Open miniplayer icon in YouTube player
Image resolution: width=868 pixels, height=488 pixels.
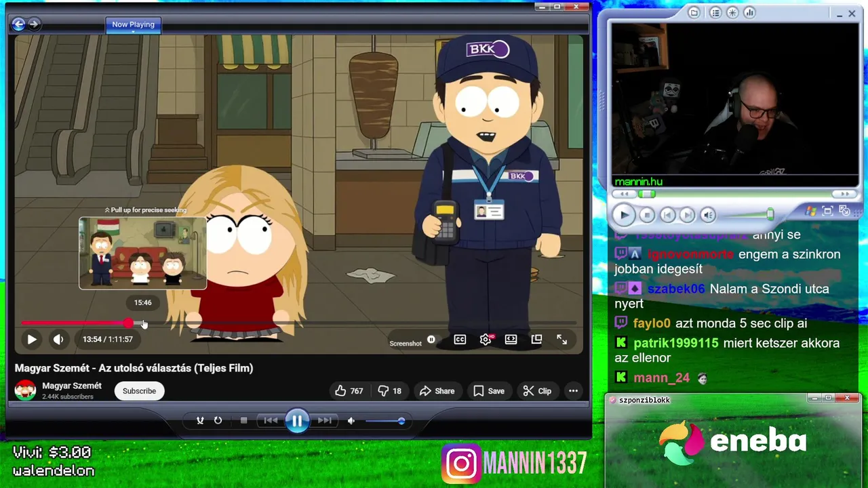(536, 340)
